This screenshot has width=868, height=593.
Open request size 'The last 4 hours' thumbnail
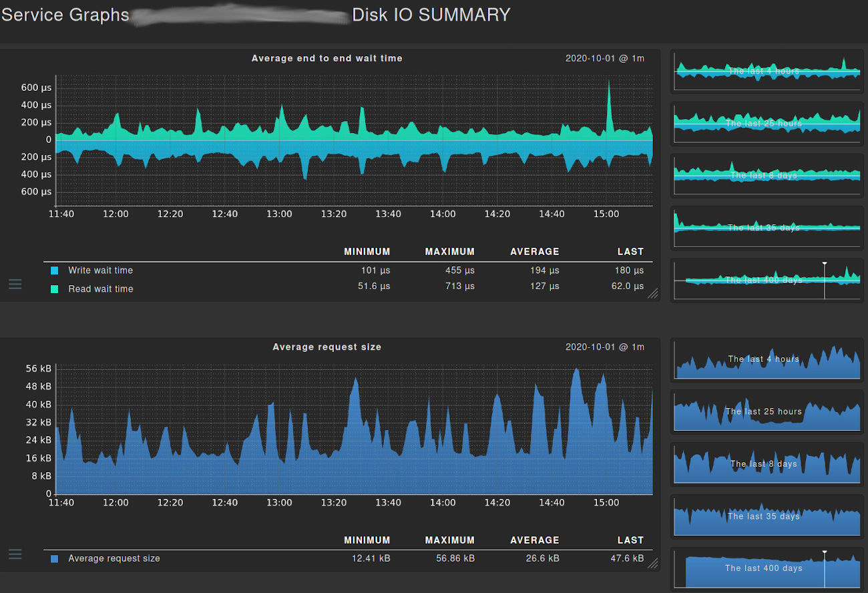pos(767,359)
